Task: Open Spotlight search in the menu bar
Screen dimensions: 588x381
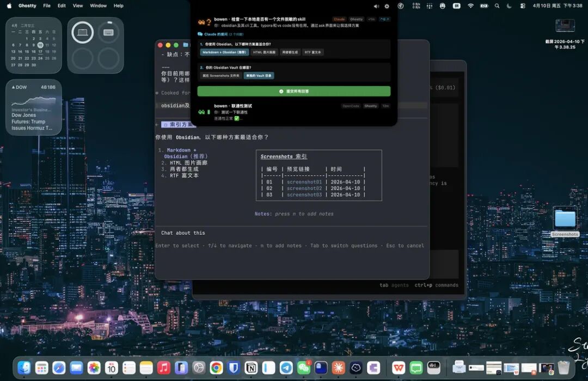Action: [x=497, y=5]
